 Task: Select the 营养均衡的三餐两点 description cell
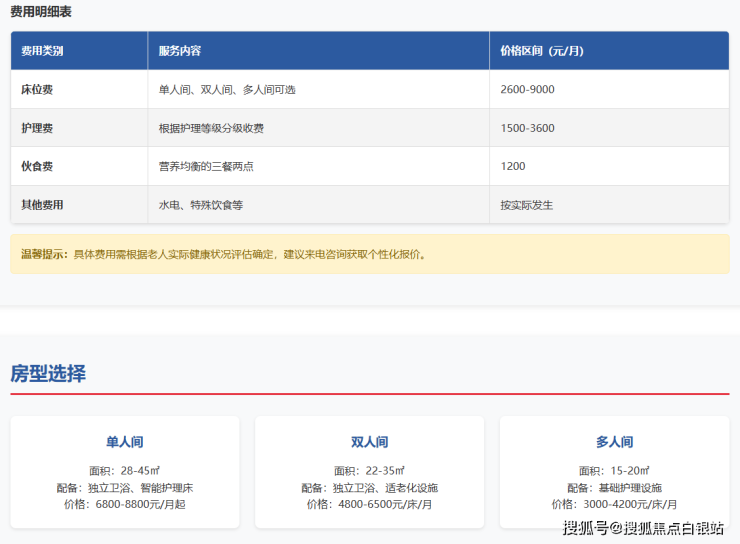click(x=206, y=166)
